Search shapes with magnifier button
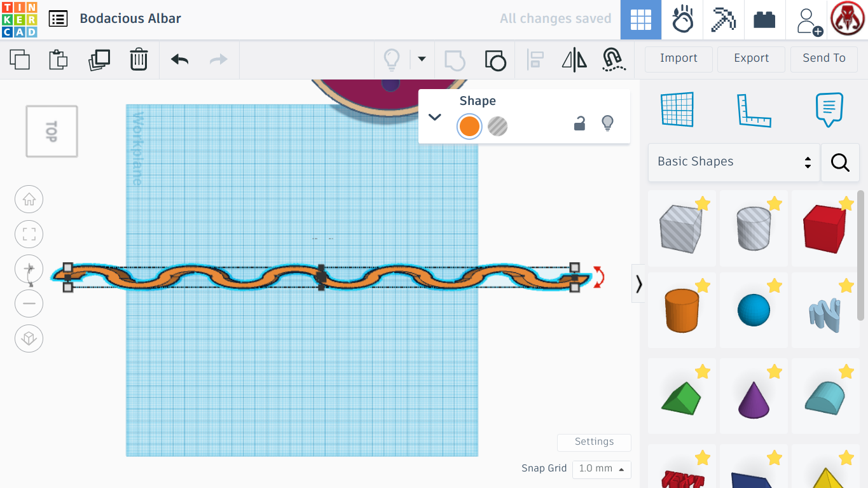868x488 pixels. 840,163
